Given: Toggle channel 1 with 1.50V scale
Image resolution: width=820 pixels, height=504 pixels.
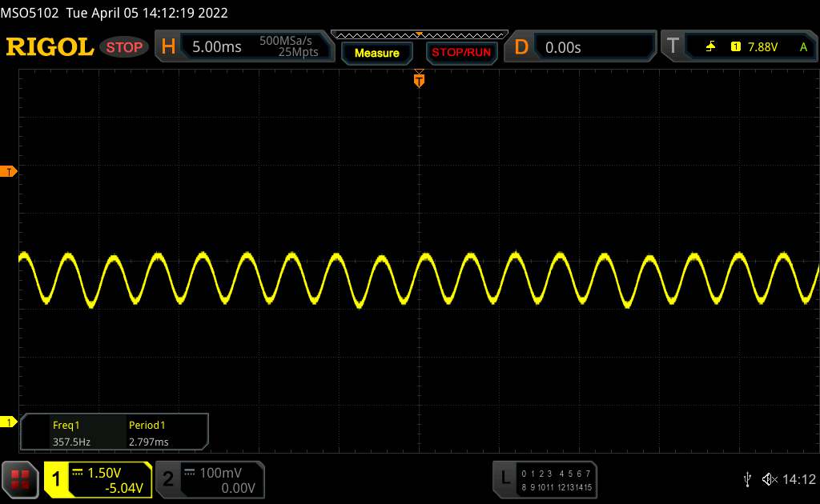Looking at the screenshot, I should (x=98, y=479).
